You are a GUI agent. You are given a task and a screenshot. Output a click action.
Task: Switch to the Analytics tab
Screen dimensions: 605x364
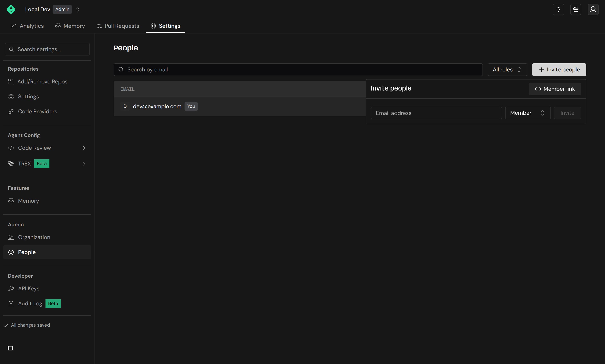pyautogui.click(x=28, y=26)
